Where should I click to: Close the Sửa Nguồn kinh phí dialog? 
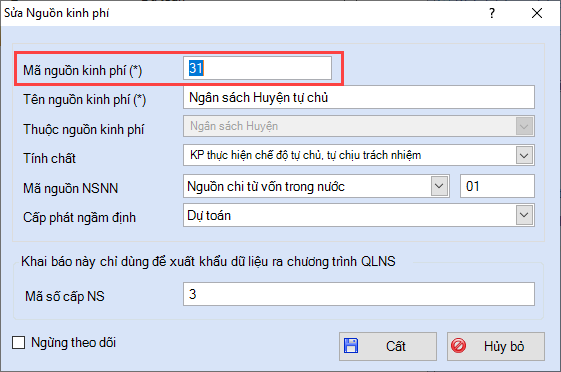537,13
